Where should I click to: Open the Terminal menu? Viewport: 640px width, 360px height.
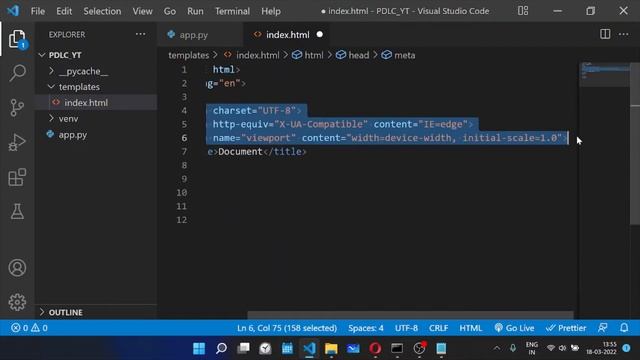point(232,11)
